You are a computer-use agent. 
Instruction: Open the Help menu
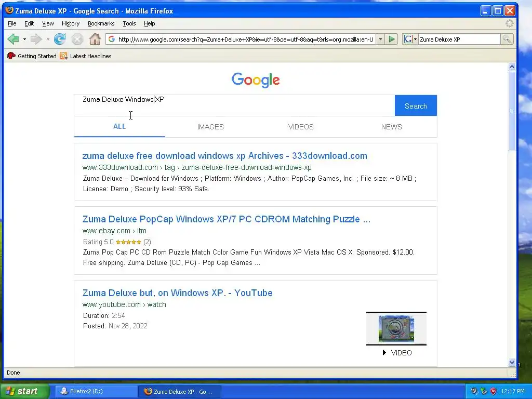click(x=149, y=23)
